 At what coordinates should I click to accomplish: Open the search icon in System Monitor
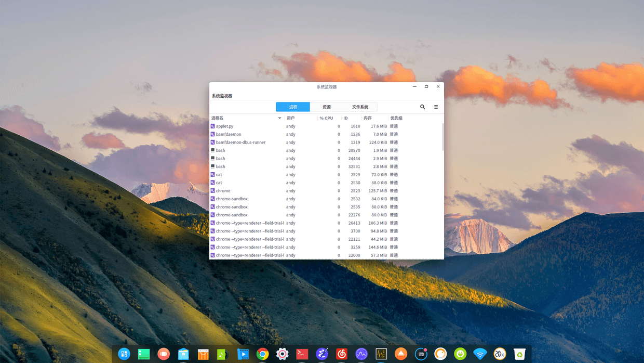click(422, 107)
